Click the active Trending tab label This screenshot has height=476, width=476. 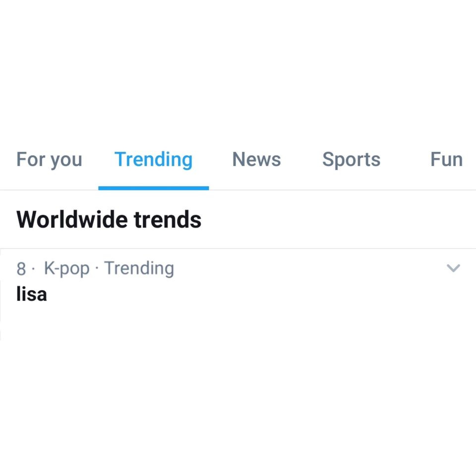pos(153,159)
